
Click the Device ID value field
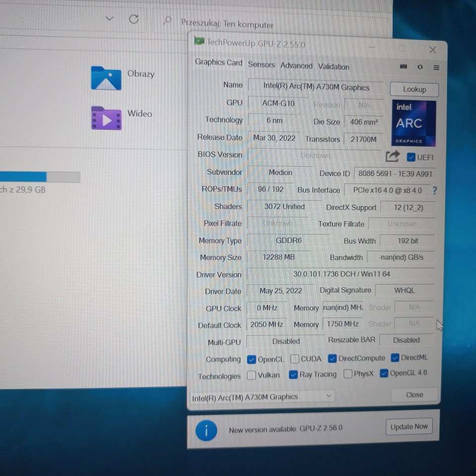tap(395, 174)
